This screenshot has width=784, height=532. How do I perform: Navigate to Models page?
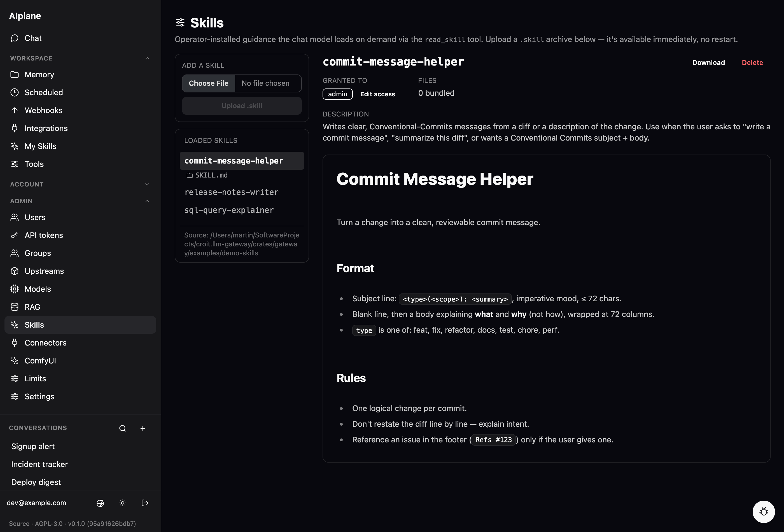80,289
